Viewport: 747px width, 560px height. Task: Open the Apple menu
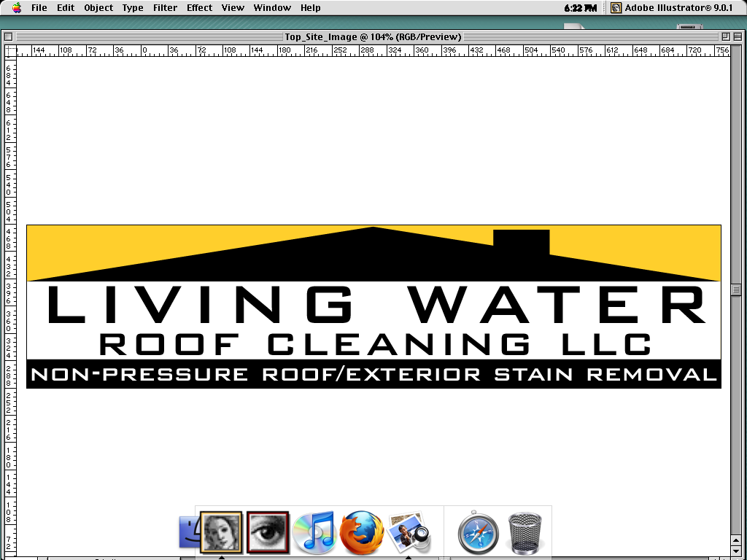(16, 7)
